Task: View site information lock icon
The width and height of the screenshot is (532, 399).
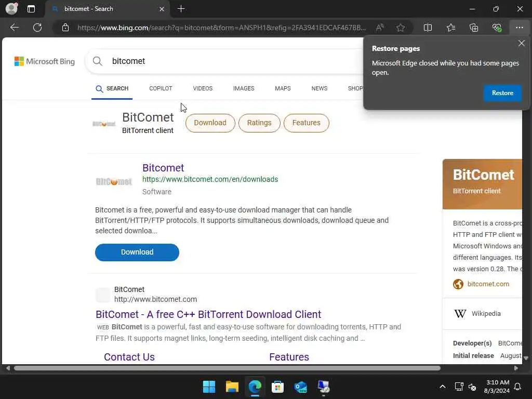Action: [65, 28]
